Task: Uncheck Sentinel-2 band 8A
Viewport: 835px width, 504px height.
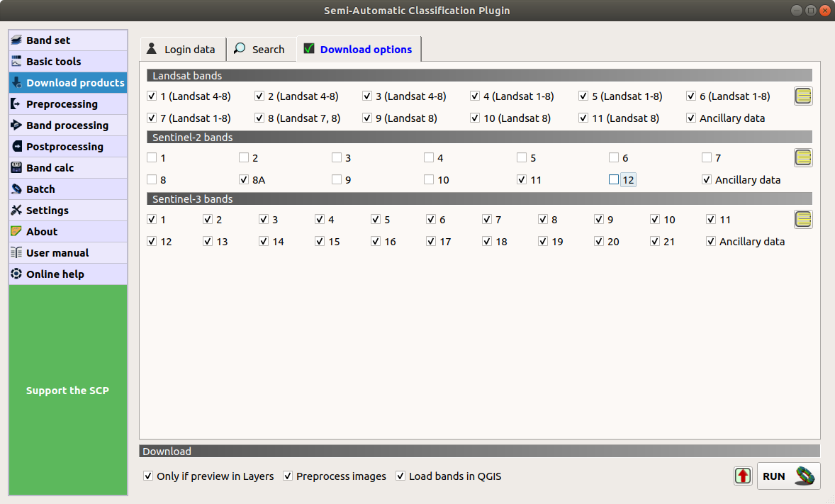Action: [244, 180]
